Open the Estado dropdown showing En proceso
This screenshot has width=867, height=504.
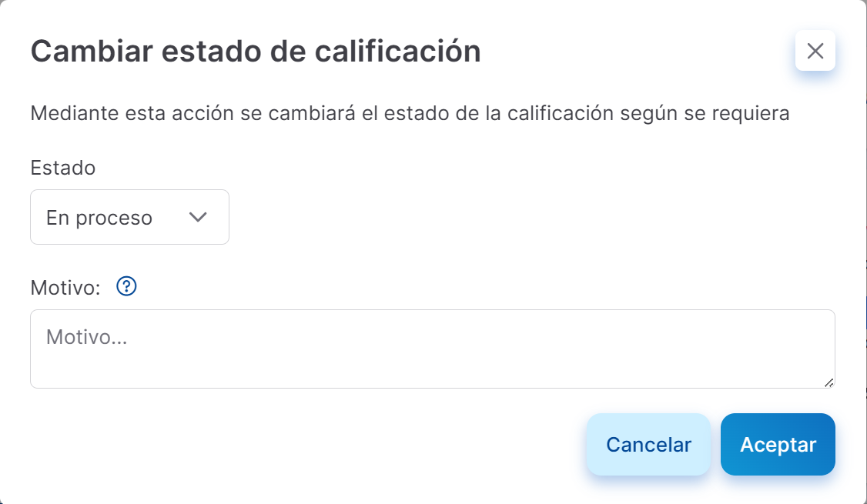click(x=129, y=217)
